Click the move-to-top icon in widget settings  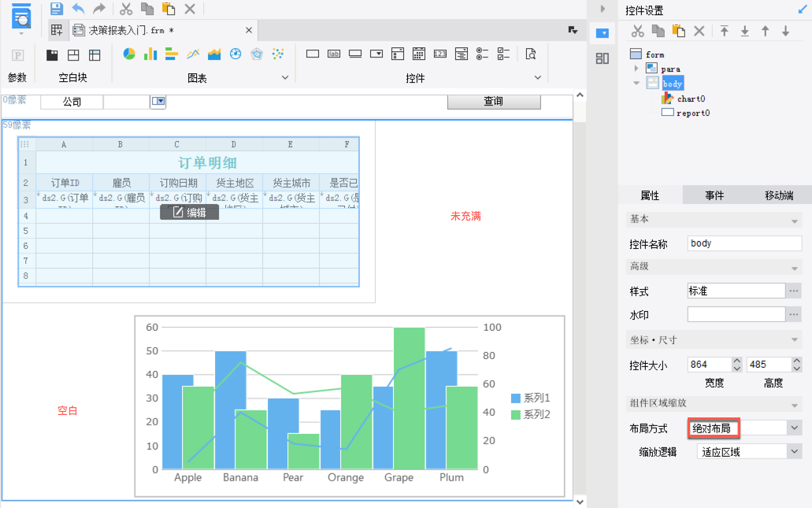(x=725, y=32)
